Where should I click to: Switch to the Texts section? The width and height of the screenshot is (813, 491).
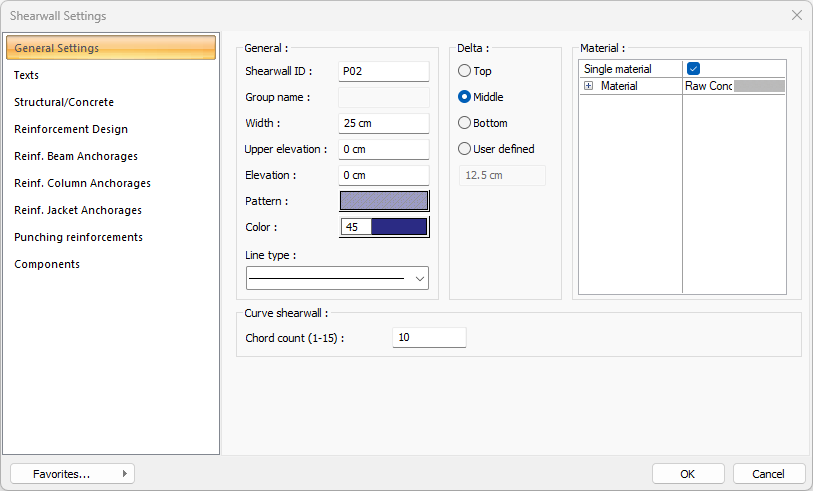tap(27, 75)
